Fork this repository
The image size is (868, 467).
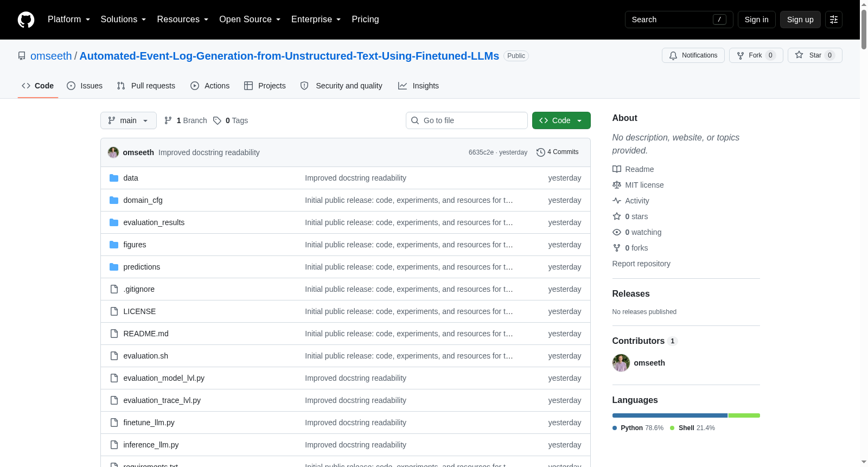click(756, 55)
